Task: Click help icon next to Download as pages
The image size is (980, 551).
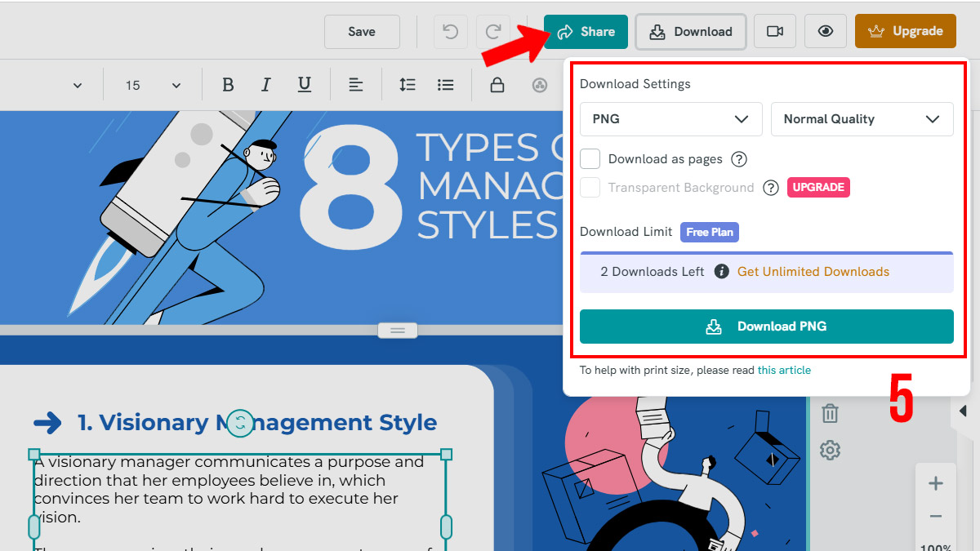Action: point(738,159)
